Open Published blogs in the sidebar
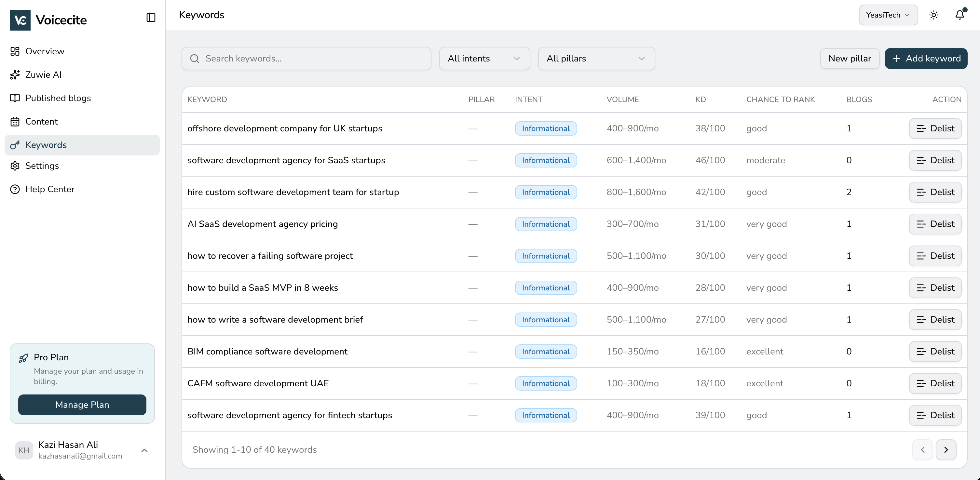 click(x=82, y=98)
